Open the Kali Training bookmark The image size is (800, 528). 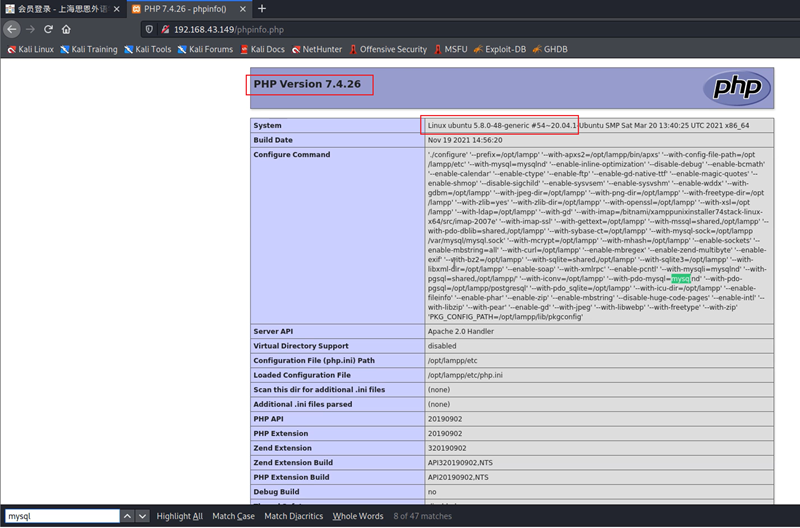tap(89, 49)
